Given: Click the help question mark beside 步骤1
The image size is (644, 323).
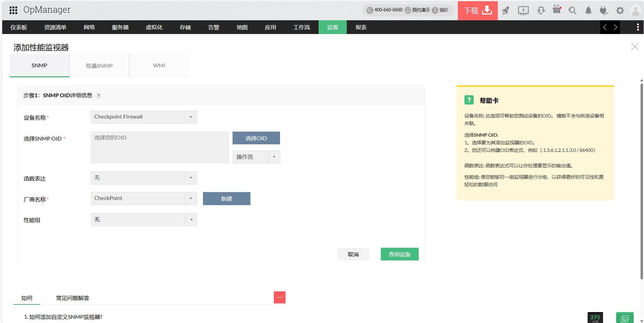Looking at the screenshot, I should coord(98,96).
